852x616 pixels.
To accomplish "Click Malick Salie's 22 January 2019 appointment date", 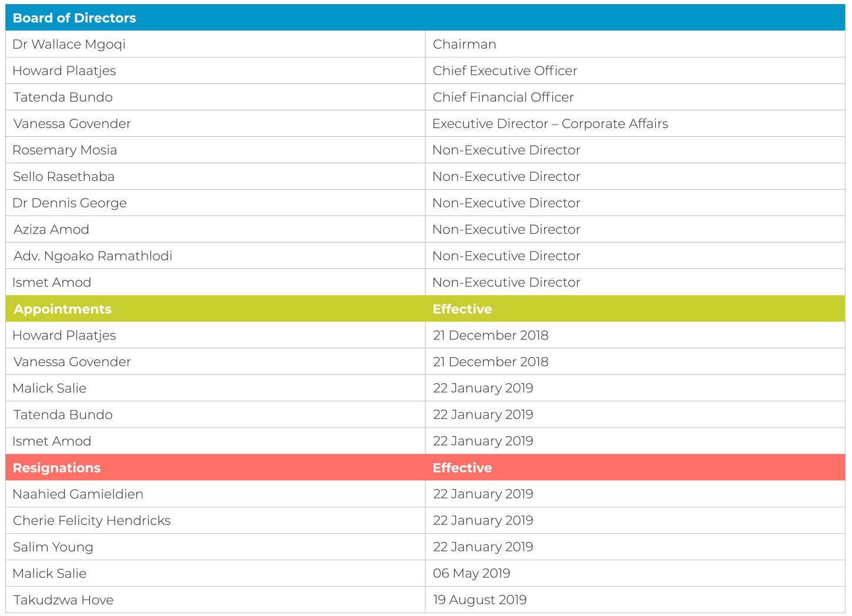I will pyautogui.click(x=483, y=388).
